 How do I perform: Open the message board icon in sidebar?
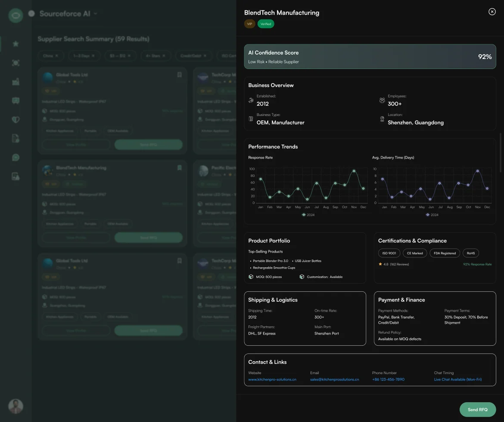tap(16, 101)
